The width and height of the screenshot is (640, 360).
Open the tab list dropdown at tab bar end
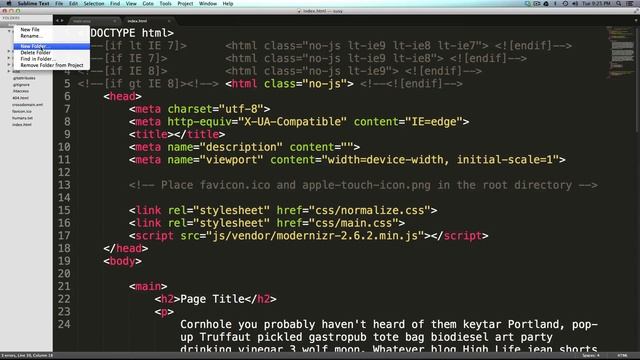[635, 20]
